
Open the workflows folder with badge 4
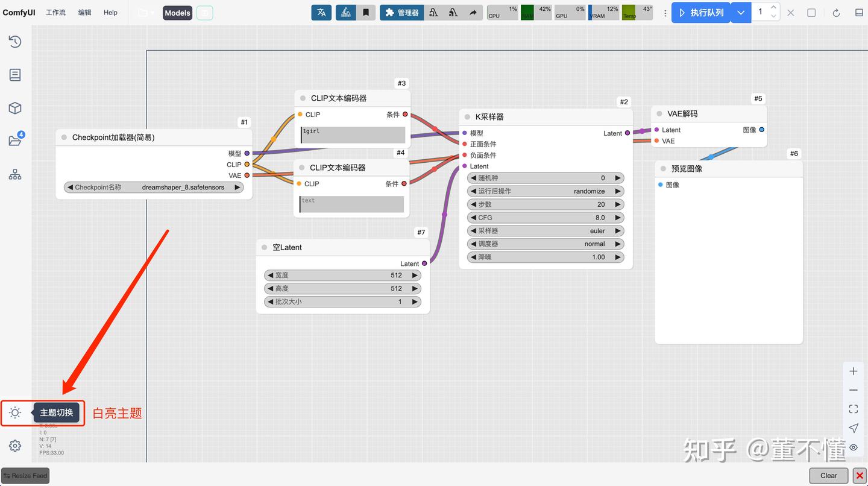[15, 140]
